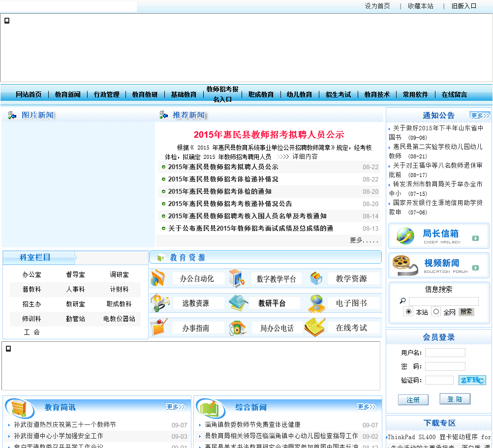This screenshot has height=448, width=493.
Task: Open the 在线留言 nav item
Action: [x=454, y=94]
